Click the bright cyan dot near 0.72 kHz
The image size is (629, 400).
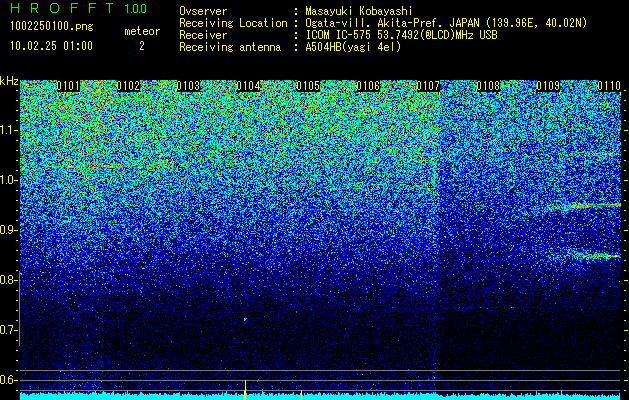[x=245, y=319]
